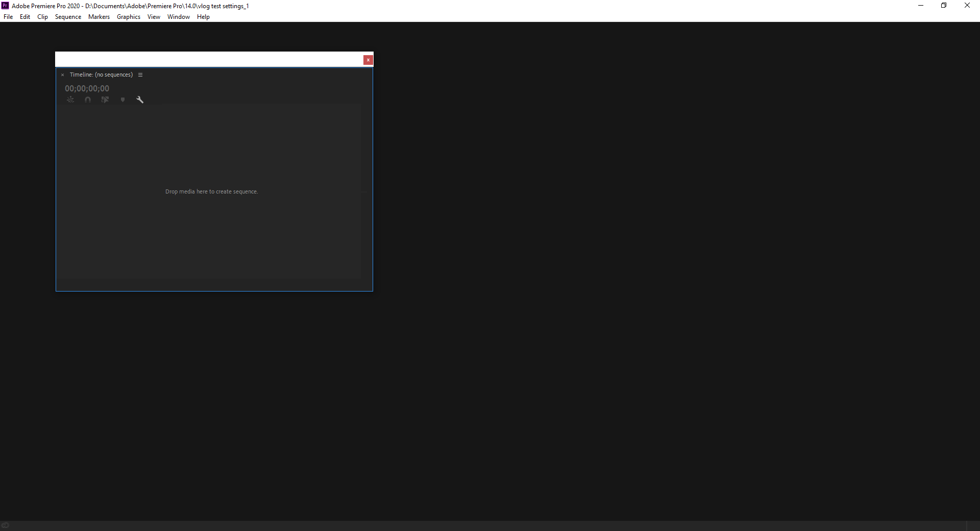Open the Window menu

tap(179, 17)
